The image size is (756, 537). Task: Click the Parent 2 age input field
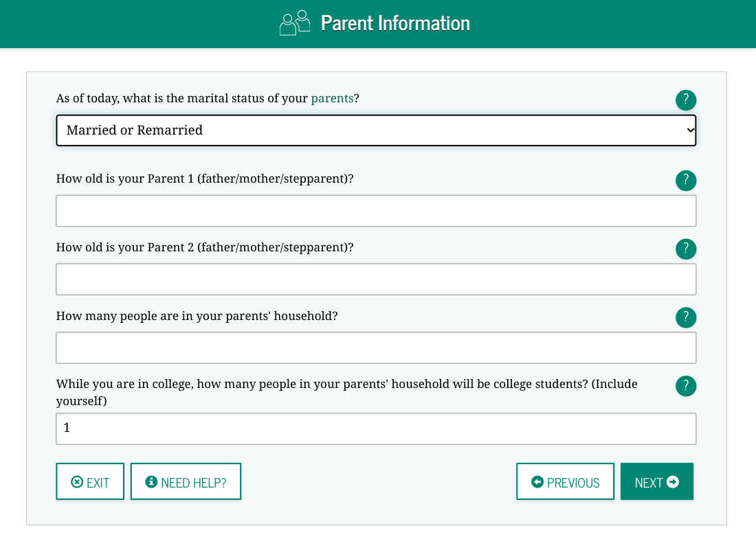click(x=376, y=279)
